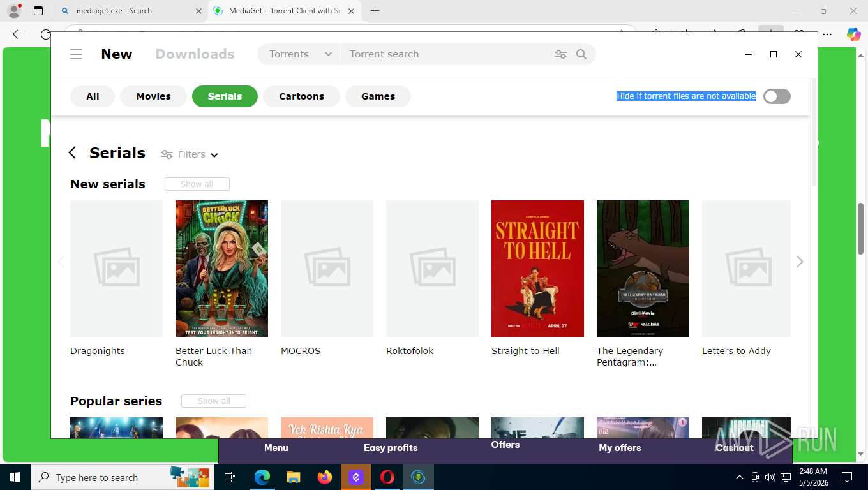
Task: Select the Movies category
Action: 153,96
